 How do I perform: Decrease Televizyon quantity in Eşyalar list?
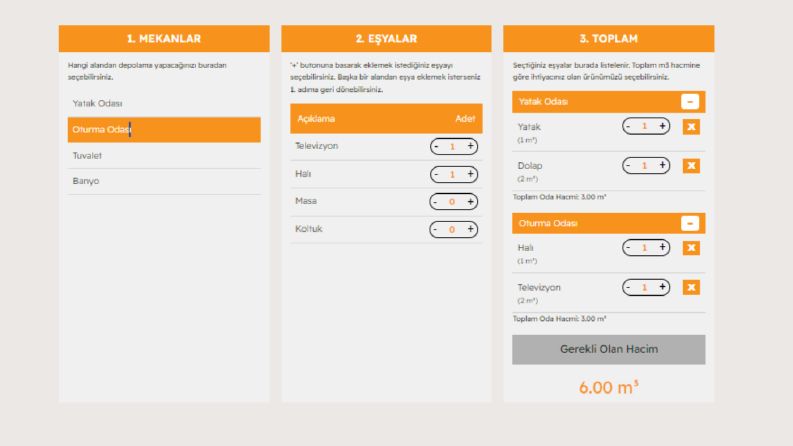pyautogui.click(x=436, y=146)
